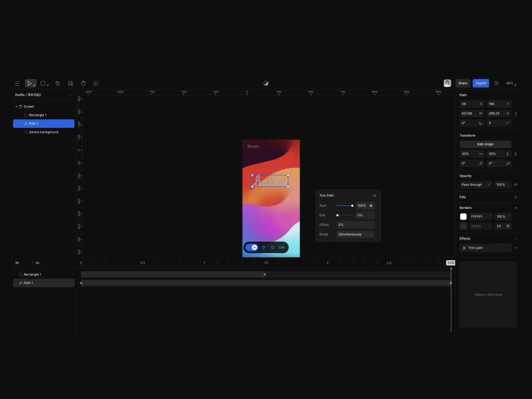Click the opacity 100% field
Image resolution: width=532 pixels, height=399 pixels.
[x=503, y=185]
